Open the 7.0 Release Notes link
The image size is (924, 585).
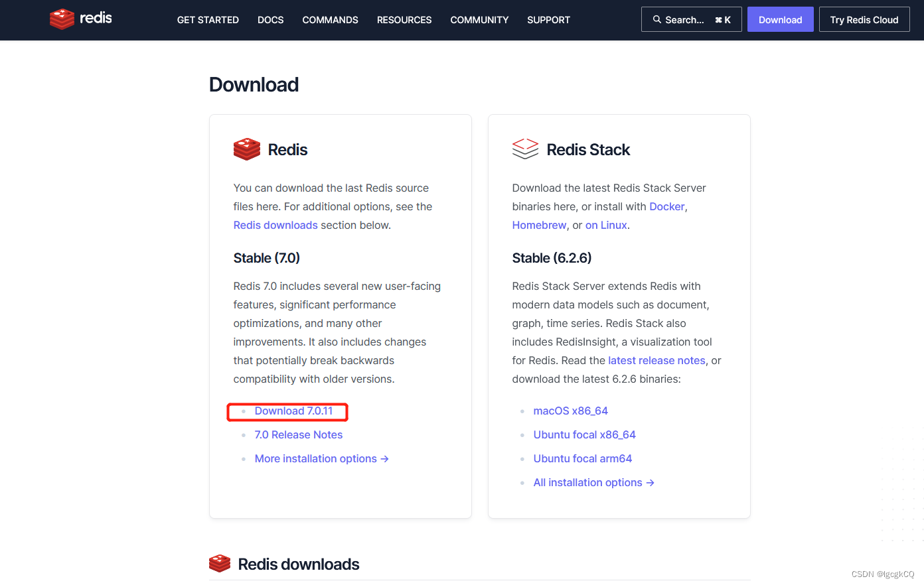(x=299, y=435)
